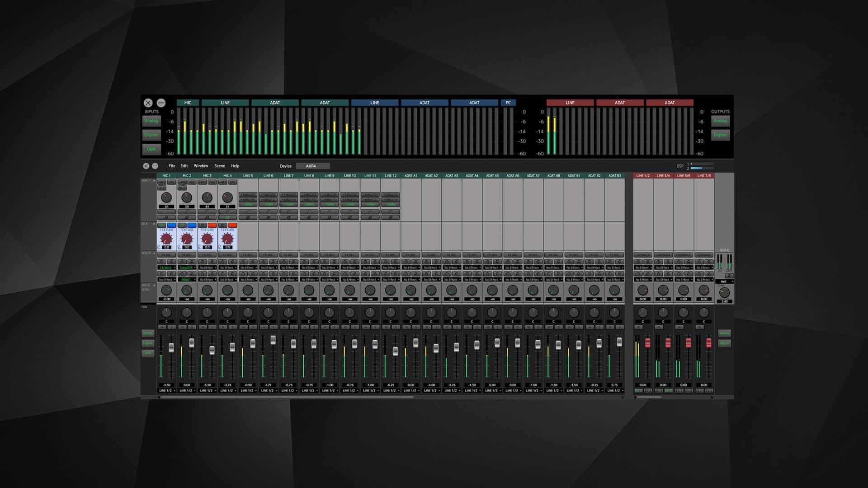Click MIC 1 high-pass filter icon
The height and width of the screenshot is (488, 868).
166,211
